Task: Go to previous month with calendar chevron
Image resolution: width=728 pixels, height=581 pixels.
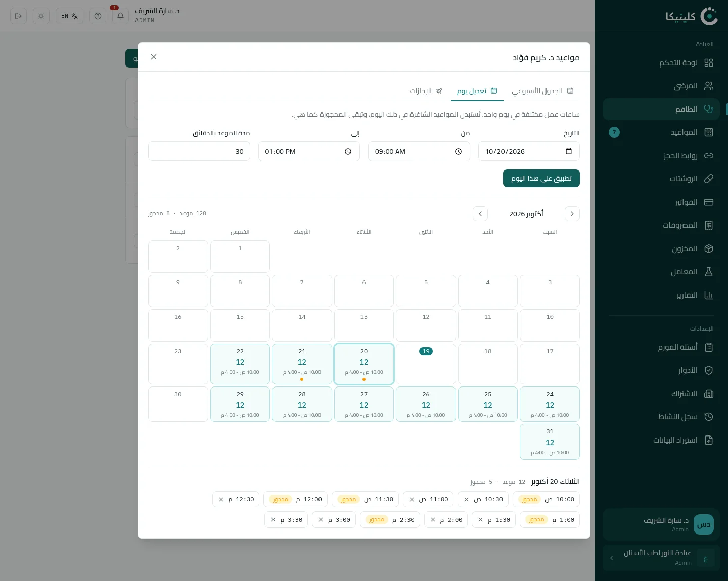Action: [x=572, y=214]
